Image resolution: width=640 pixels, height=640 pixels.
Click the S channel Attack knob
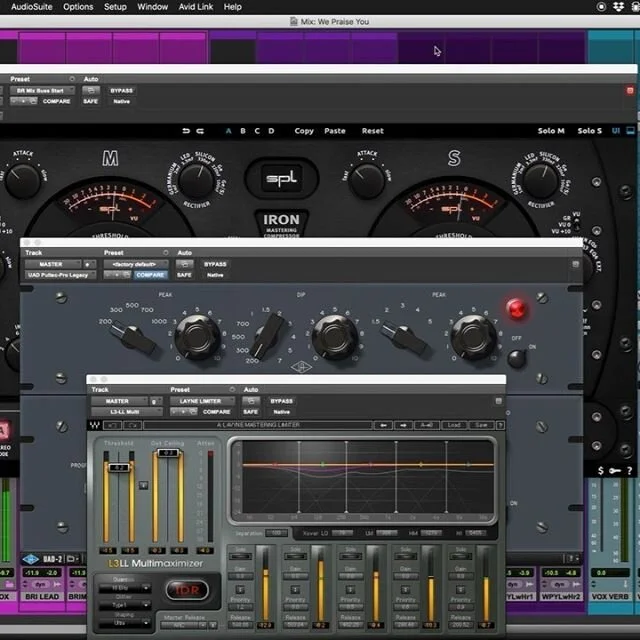coord(367,180)
